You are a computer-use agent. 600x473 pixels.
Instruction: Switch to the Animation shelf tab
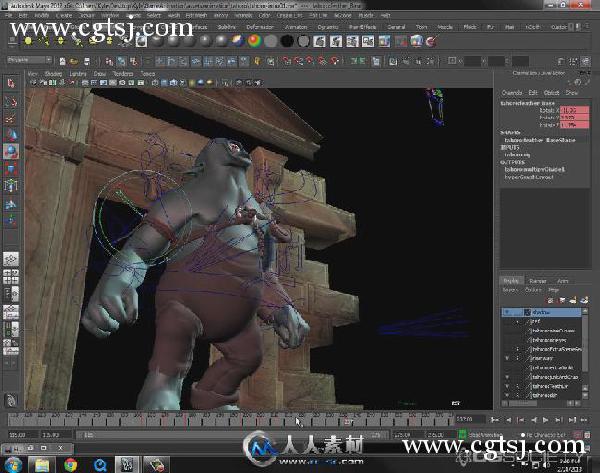296,27
